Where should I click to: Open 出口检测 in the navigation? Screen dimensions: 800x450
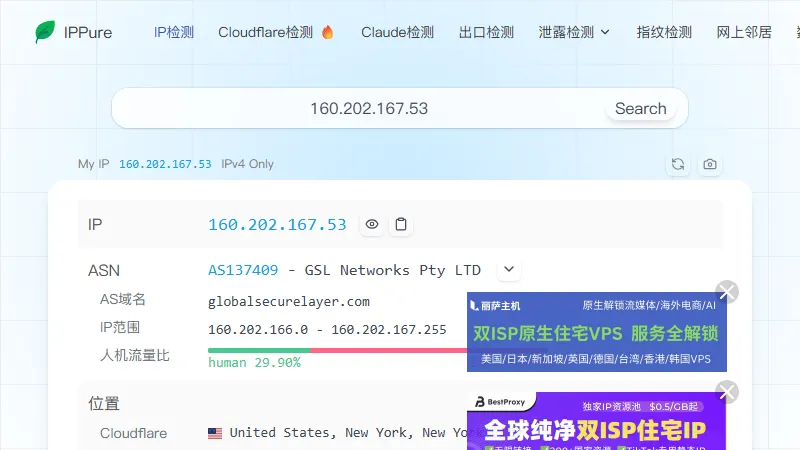[486, 32]
